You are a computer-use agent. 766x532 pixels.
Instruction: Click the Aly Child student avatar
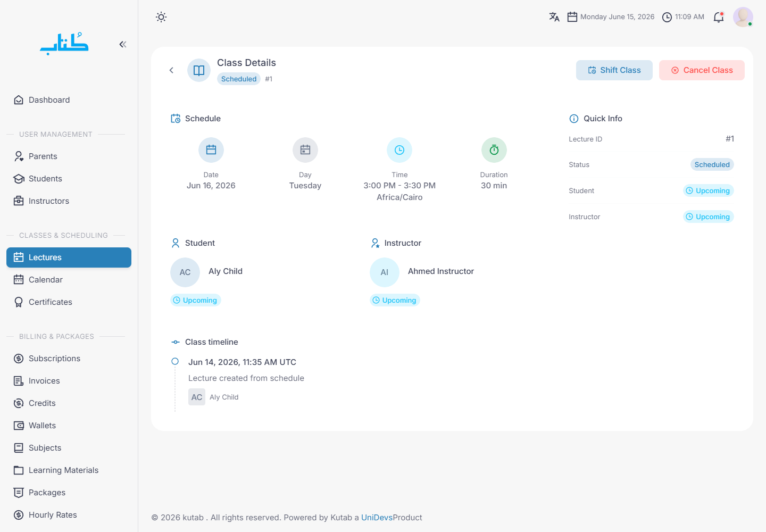(x=185, y=272)
